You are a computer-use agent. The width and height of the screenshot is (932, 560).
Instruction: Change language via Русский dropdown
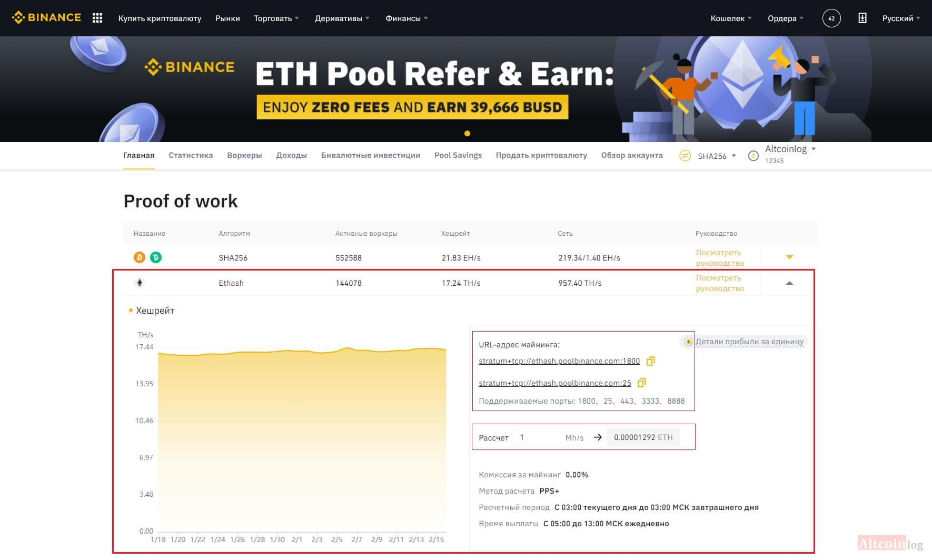901,18
